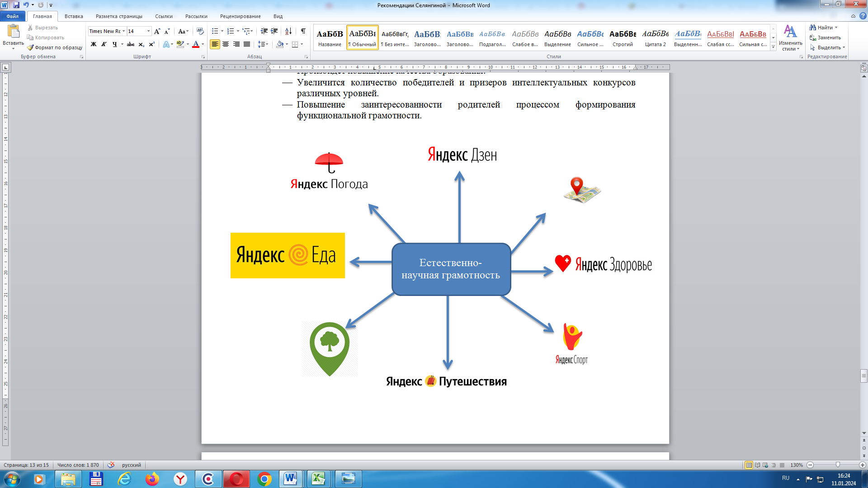Image resolution: width=868 pixels, height=488 pixels.
Task: Open Yandex browser from the taskbar
Action: [x=180, y=479]
